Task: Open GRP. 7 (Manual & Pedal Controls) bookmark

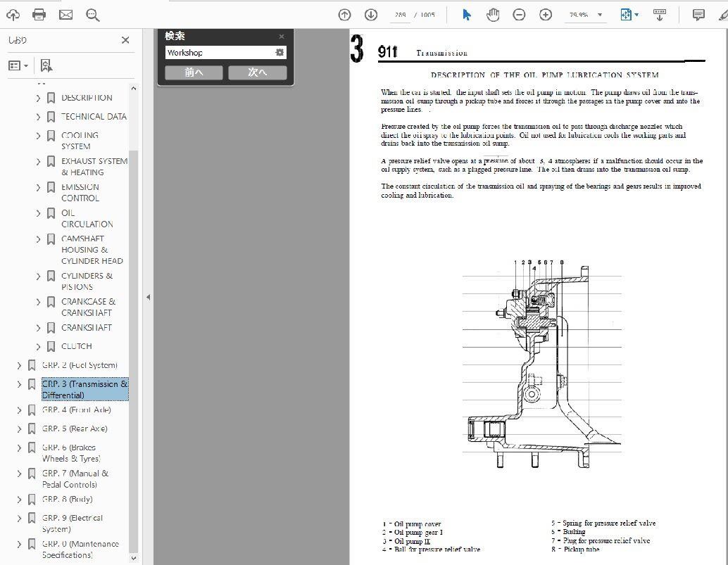Action: pos(75,478)
